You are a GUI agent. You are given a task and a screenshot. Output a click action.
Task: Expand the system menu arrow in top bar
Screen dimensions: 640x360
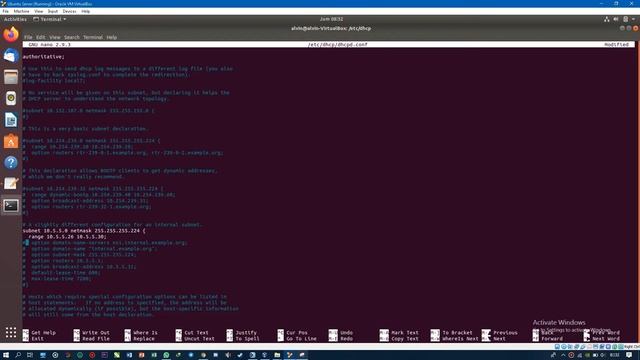coord(633,19)
